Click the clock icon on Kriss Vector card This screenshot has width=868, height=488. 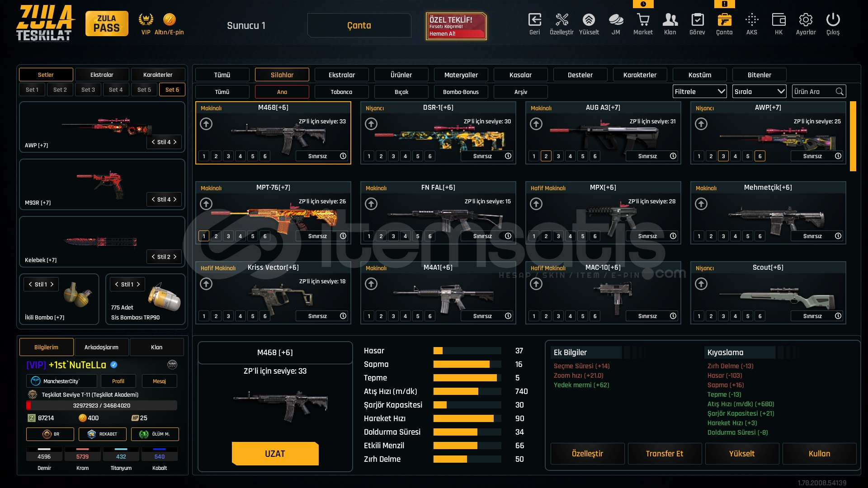click(x=343, y=316)
